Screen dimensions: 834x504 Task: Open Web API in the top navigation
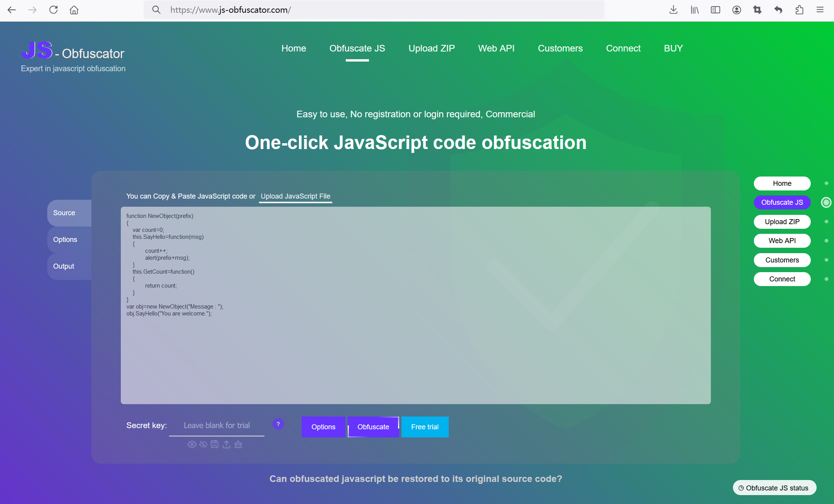click(496, 48)
